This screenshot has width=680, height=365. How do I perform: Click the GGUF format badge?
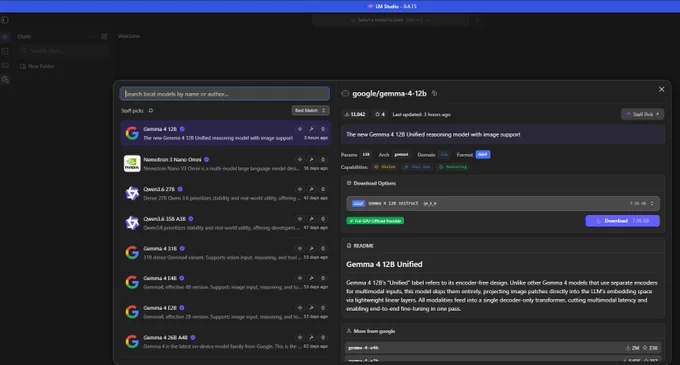483,155
